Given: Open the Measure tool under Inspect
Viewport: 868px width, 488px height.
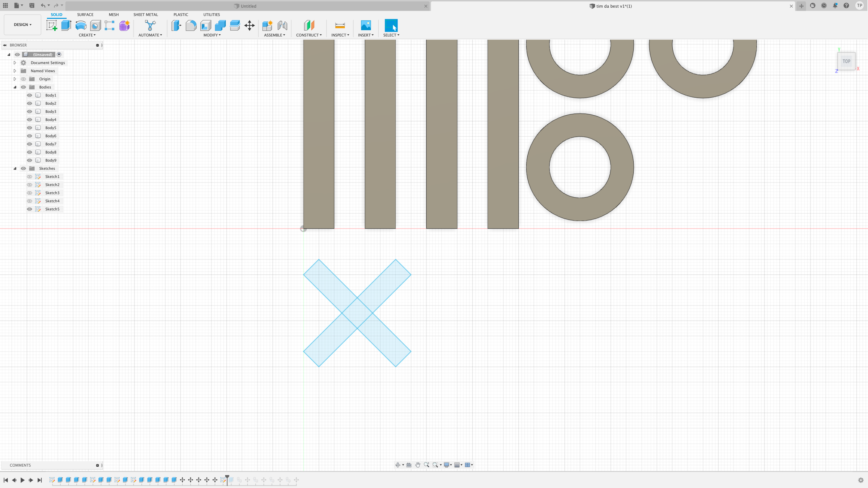Looking at the screenshot, I should (340, 25).
